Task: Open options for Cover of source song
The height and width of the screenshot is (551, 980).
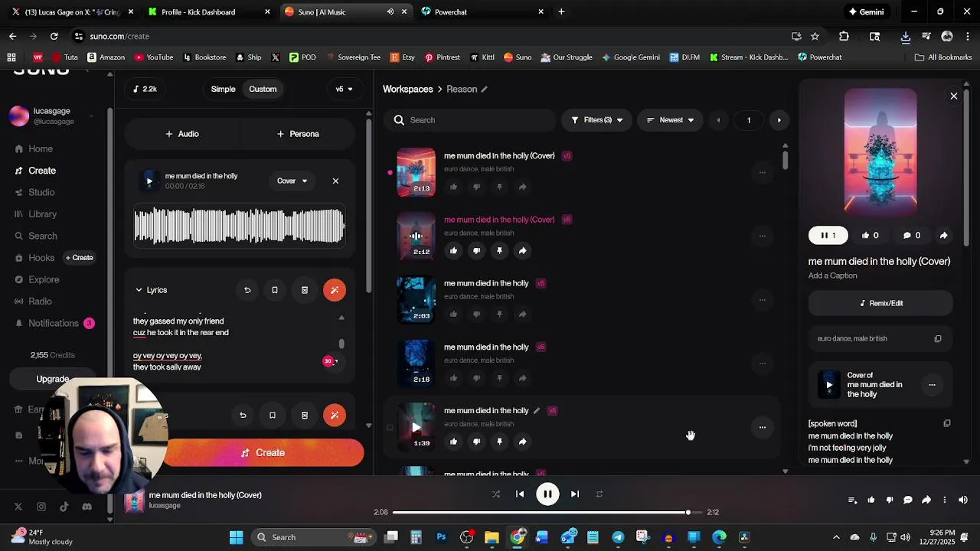Action: coord(932,385)
